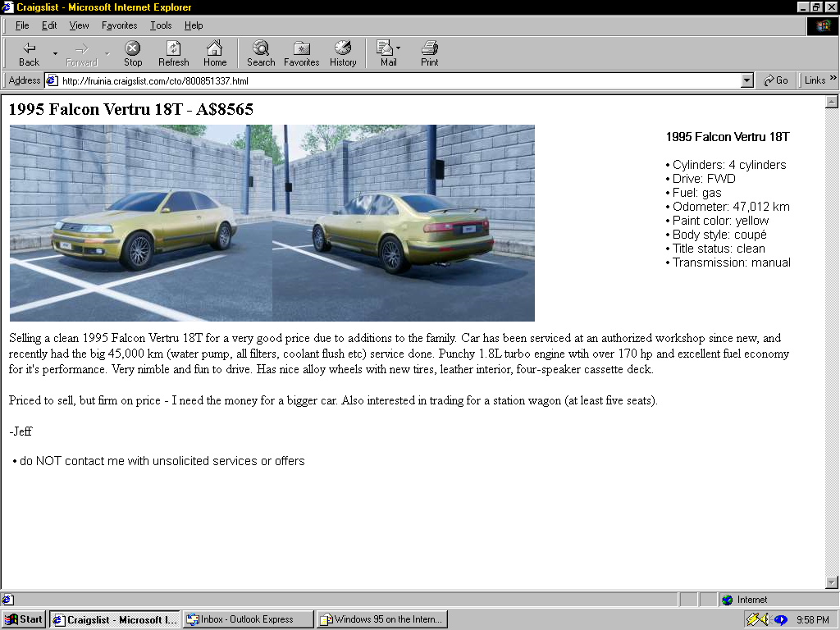Open the Back history dropdown arrow

(x=55, y=53)
